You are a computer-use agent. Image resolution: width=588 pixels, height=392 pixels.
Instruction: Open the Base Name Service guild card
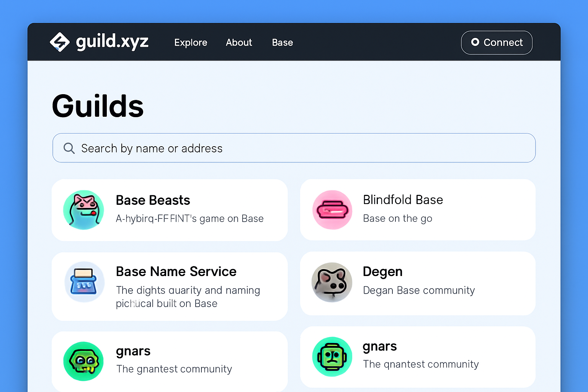(x=170, y=286)
